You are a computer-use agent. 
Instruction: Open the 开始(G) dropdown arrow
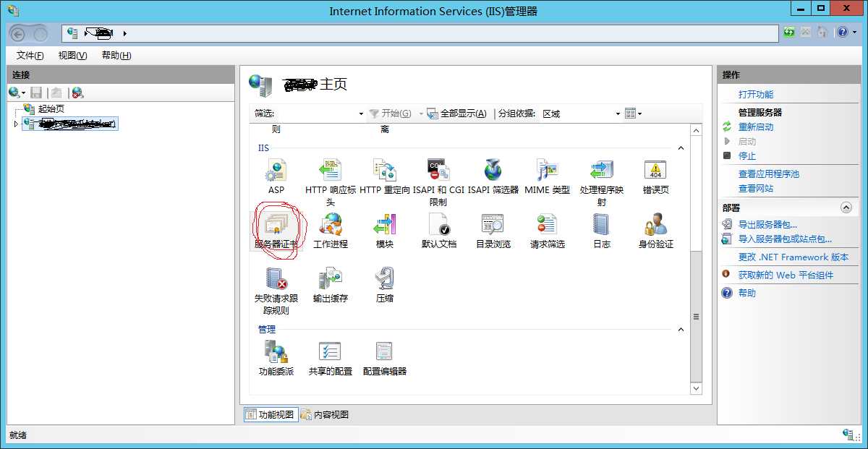point(421,114)
